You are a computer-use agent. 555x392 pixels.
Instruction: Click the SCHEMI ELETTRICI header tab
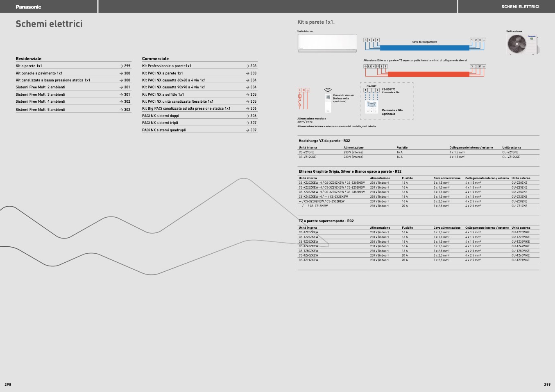(x=520, y=7)
